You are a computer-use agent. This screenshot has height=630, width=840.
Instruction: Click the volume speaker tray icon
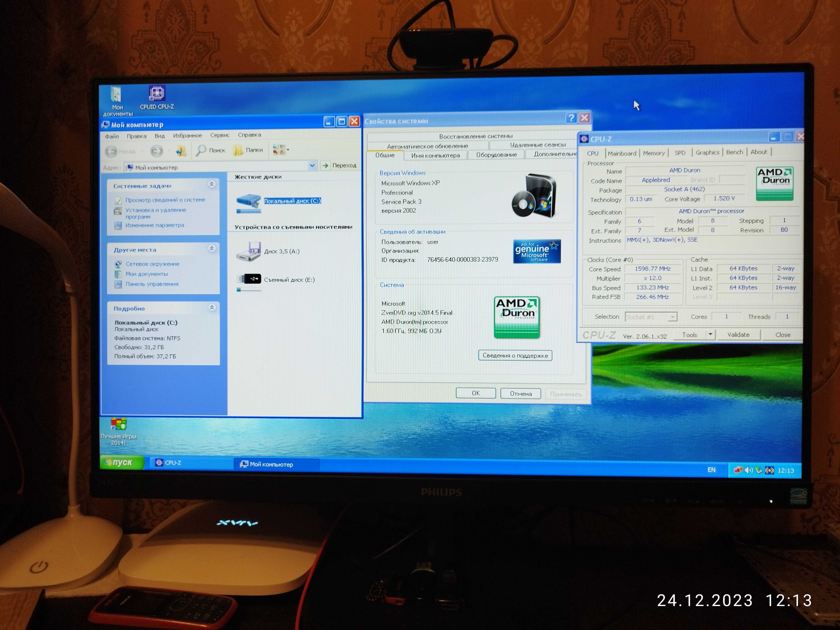(748, 470)
